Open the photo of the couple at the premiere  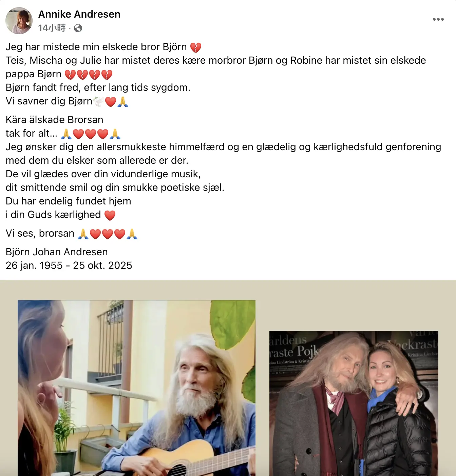pos(354,403)
